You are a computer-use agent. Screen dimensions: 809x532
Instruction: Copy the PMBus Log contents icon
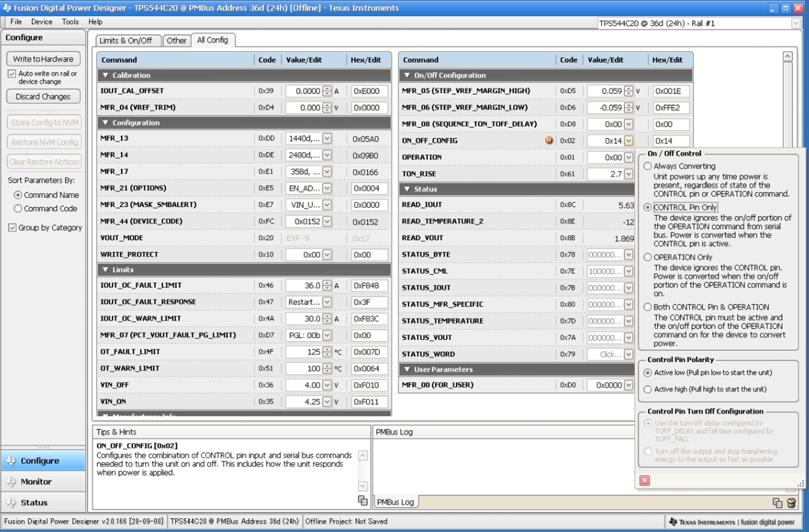pyautogui.click(x=777, y=502)
